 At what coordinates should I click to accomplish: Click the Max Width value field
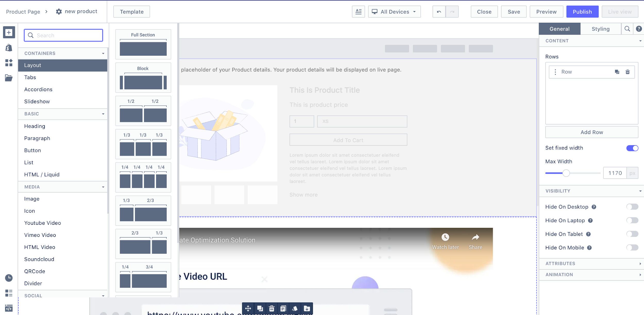615,173
